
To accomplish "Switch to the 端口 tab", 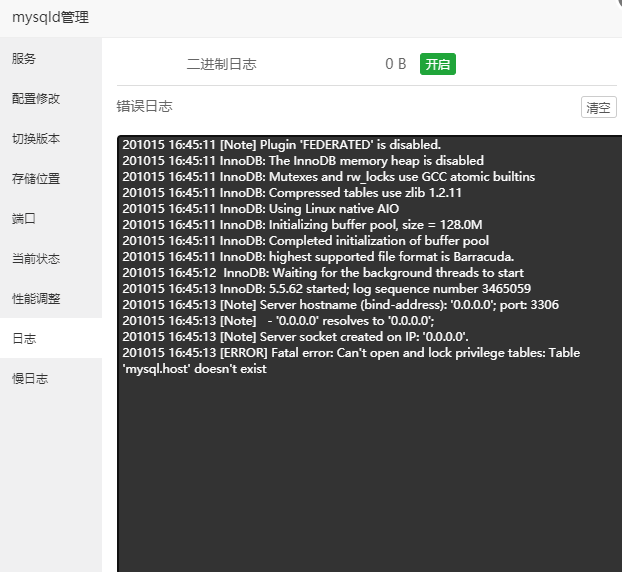I will pos(51,219).
